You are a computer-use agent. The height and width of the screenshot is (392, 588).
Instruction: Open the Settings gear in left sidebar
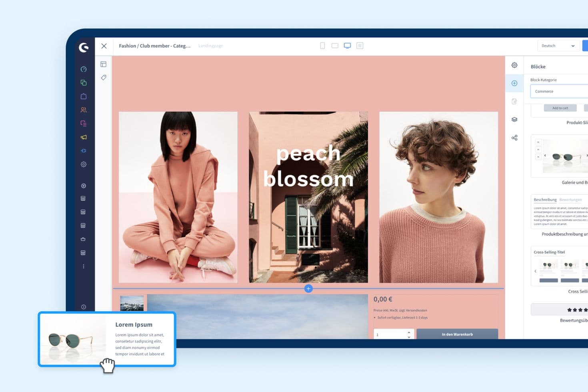click(x=84, y=164)
